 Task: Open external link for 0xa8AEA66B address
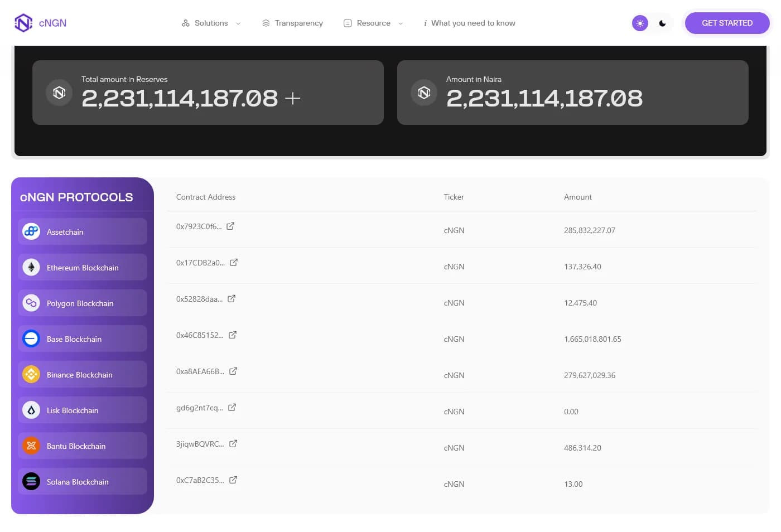click(233, 371)
